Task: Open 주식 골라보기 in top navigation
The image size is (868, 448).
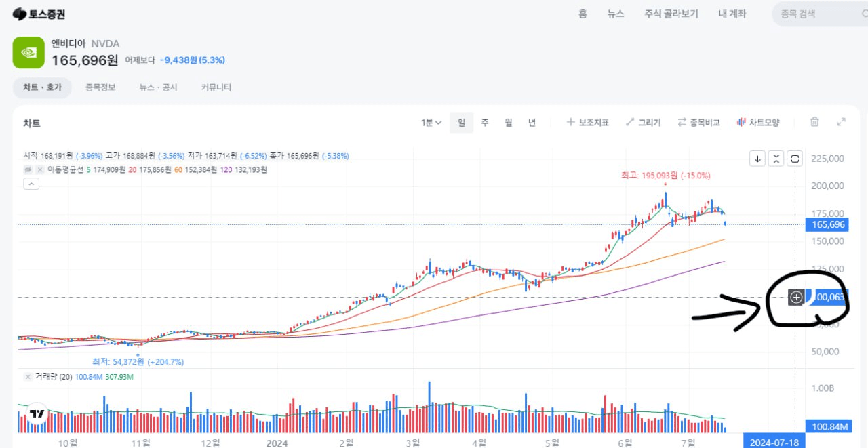Action: [x=671, y=14]
